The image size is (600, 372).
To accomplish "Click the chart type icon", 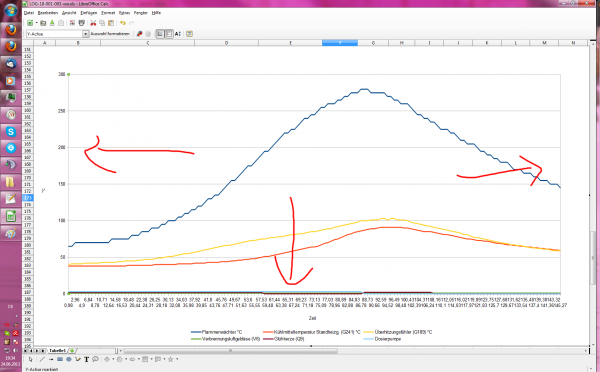I will click(140, 34).
